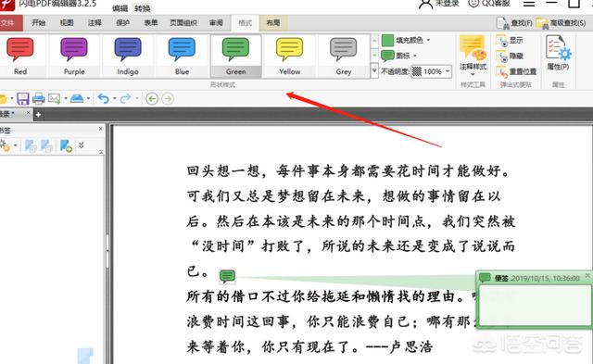Click the save floppy disk icon
This screenshot has width=593, height=364.
tap(22, 99)
